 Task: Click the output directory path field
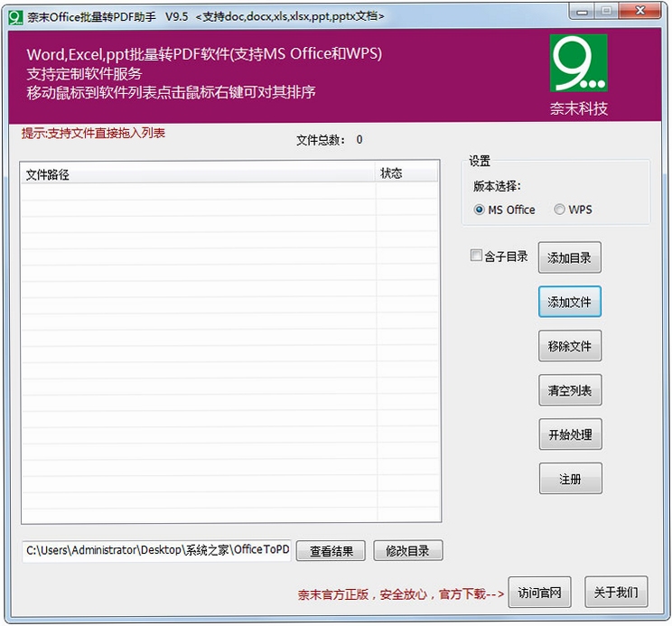[x=157, y=551]
